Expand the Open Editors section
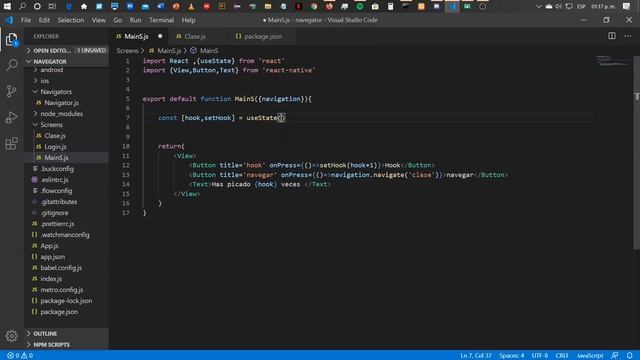The width and height of the screenshot is (640, 360). pyautogui.click(x=67, y=51)
